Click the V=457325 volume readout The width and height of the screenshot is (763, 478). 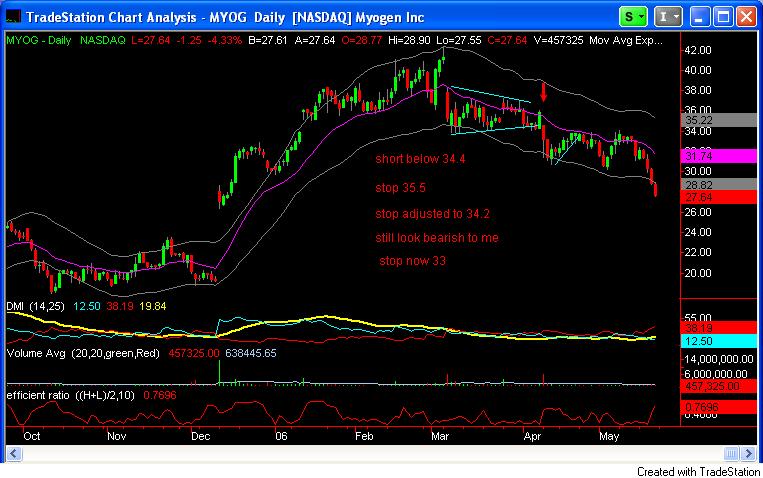pos(559,40)
